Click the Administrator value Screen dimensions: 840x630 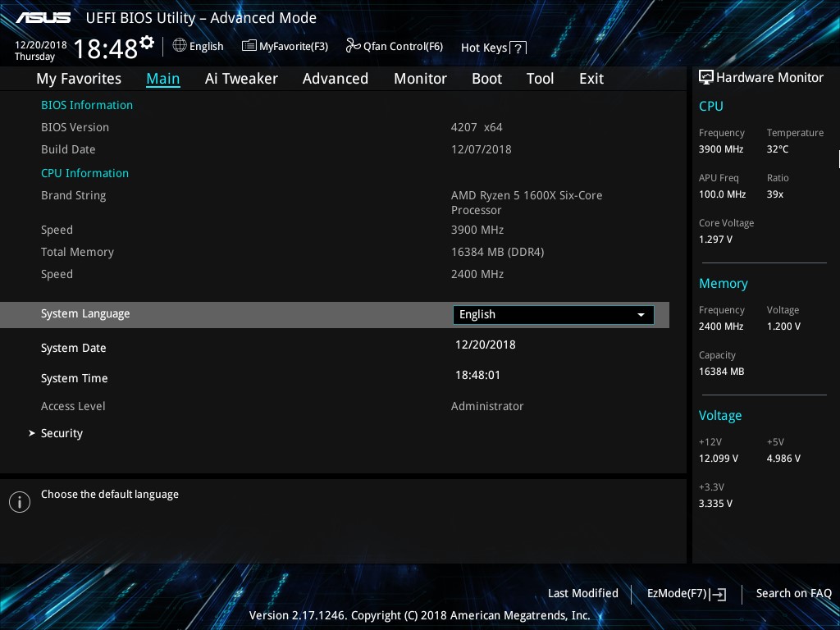[487, 406]
